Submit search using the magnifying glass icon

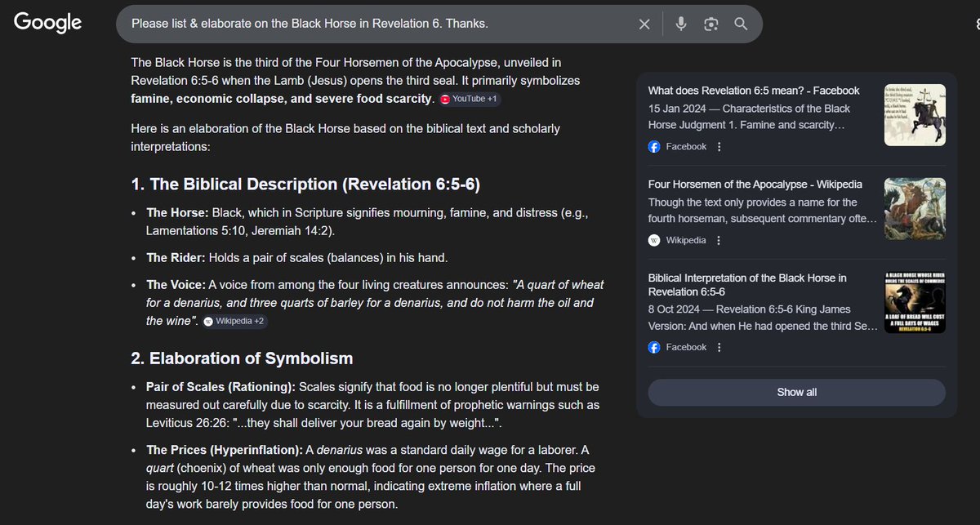(741, 24)
